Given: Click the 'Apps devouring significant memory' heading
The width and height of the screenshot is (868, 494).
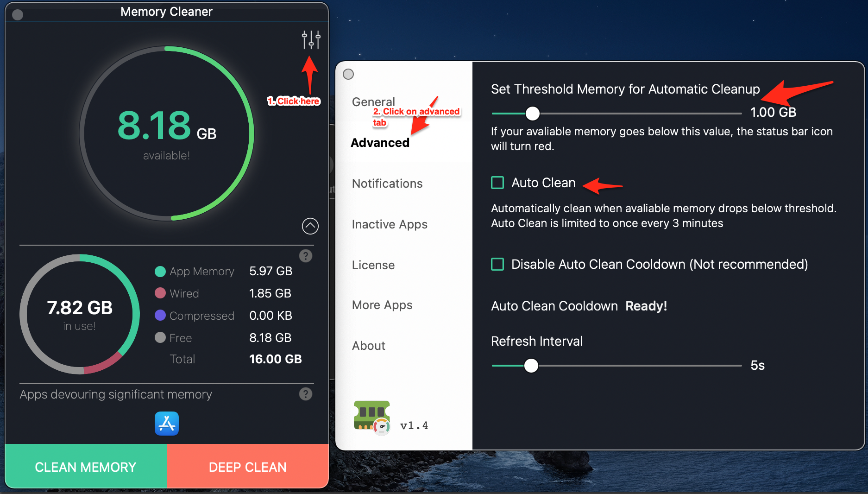Looking at the screenshot, I should [x=116, y=394].
